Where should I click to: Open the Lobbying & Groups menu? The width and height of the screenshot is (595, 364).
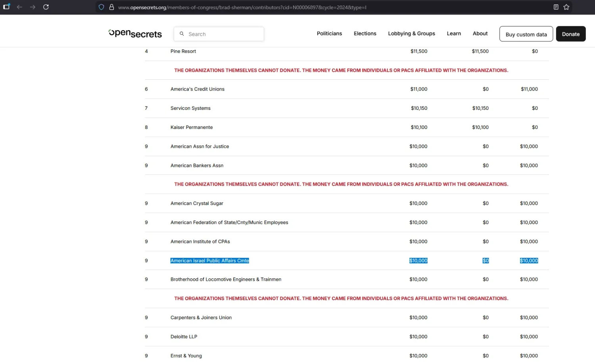pos(411,34)
